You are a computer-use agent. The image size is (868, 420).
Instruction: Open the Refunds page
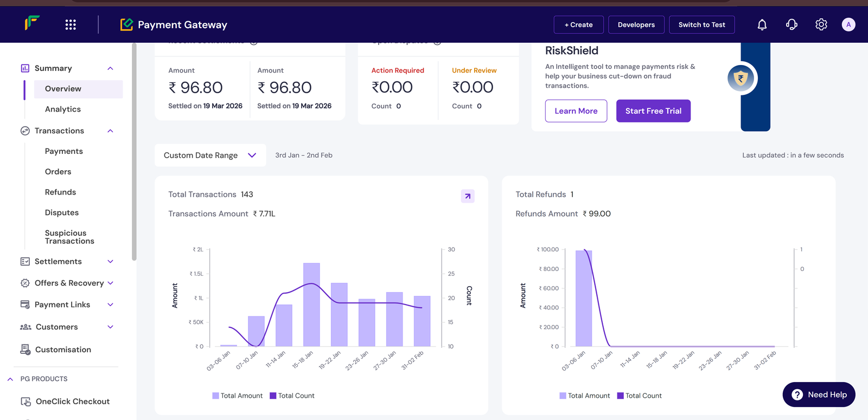pyautogui.click(x=60, y=192)
